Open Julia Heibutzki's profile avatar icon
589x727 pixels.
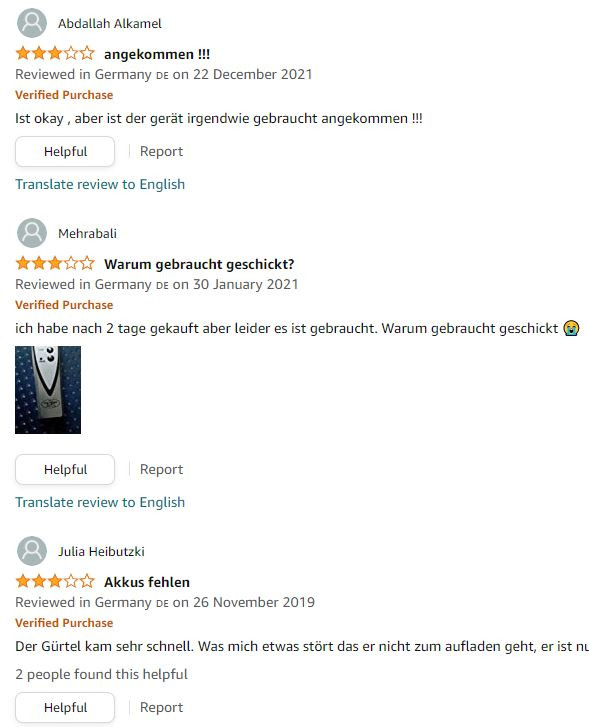pyautogui.click(x=32, y=551)
